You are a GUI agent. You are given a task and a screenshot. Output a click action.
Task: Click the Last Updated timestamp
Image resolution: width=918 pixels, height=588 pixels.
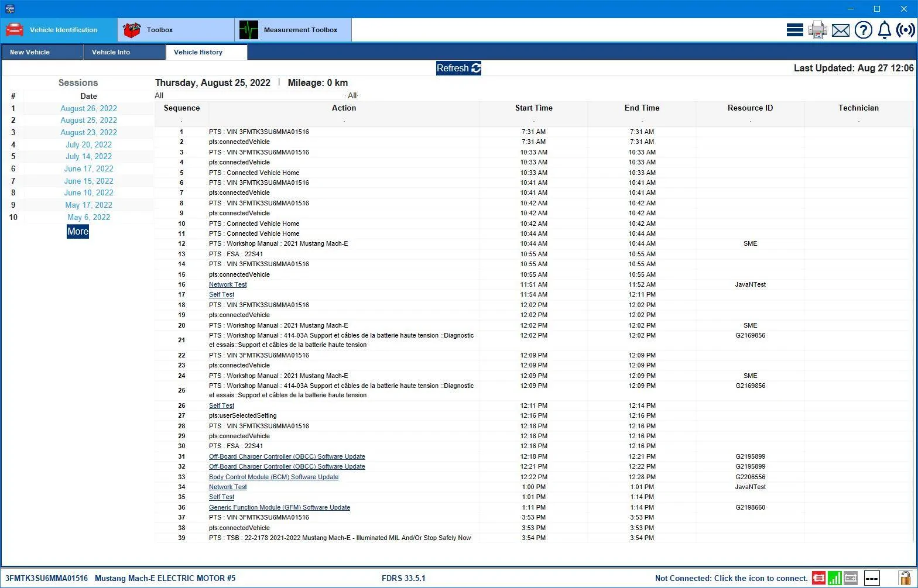(x=854, y=68)
